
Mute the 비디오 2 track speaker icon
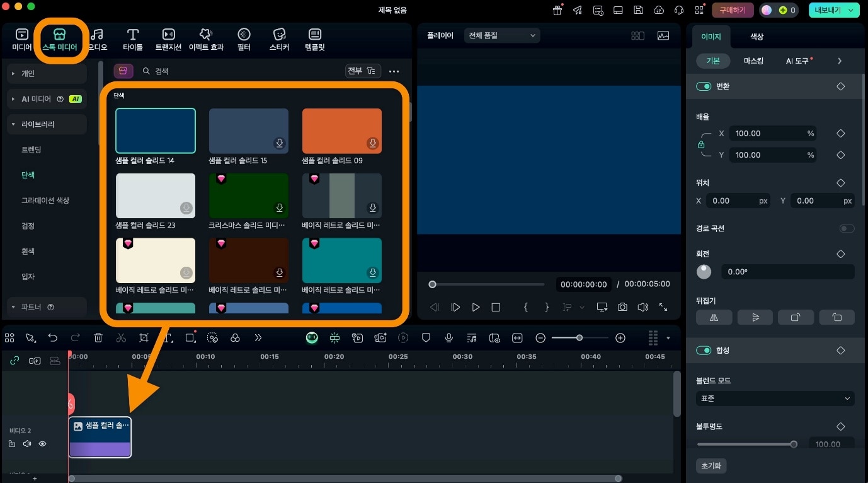[x=27, y=444]
